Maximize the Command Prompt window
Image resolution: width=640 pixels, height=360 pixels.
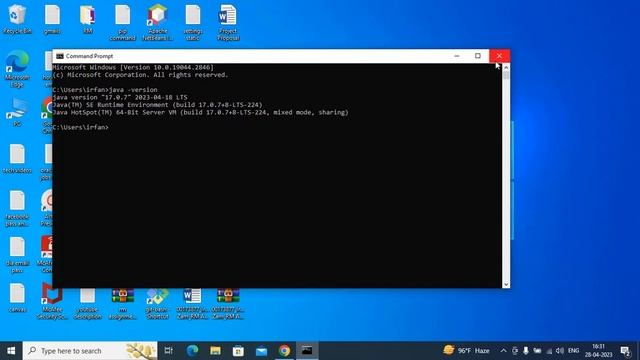click(x=478, y=56)
